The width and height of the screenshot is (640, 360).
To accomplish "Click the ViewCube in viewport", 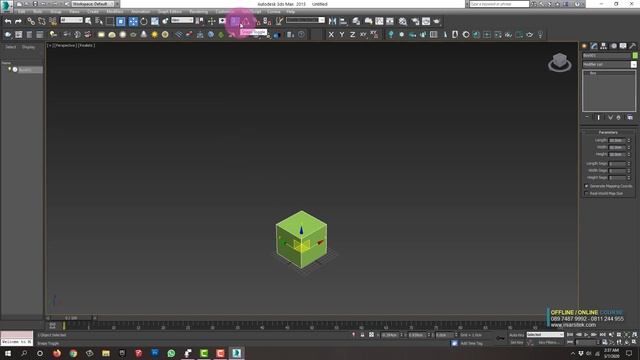I will coord(560,62).
